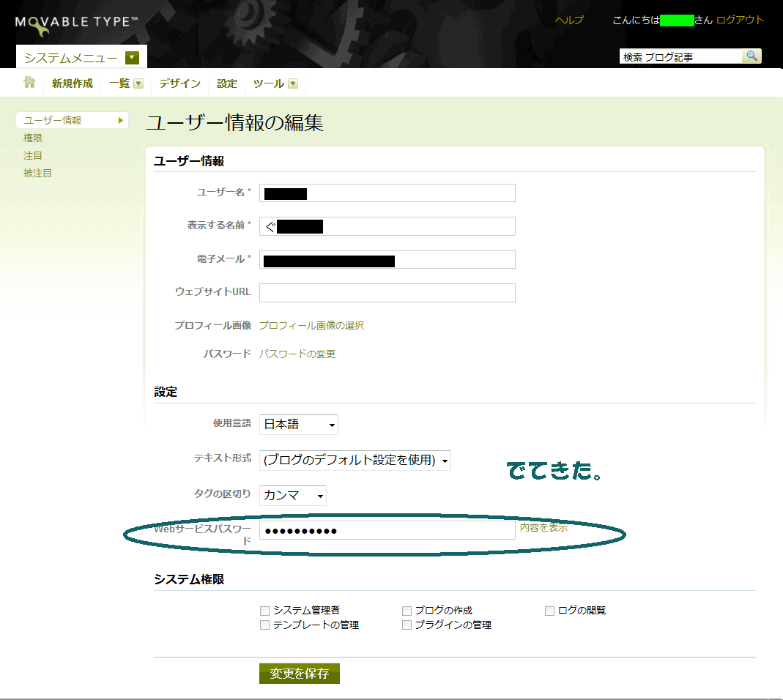Enable the システム管理者 checkbox

pos(264,611)
